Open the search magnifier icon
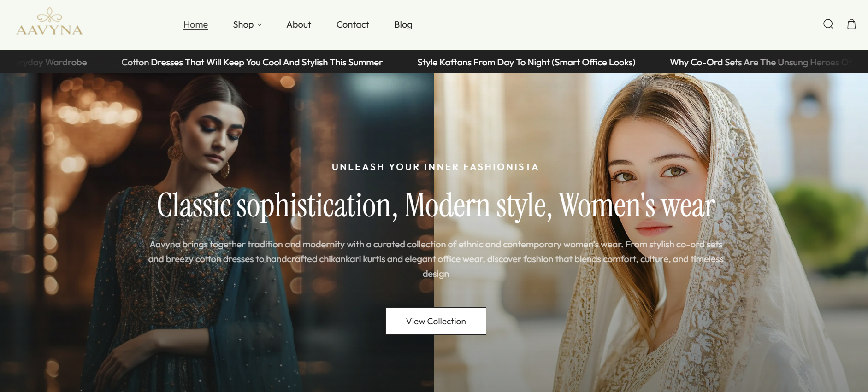 pos(828,24)
